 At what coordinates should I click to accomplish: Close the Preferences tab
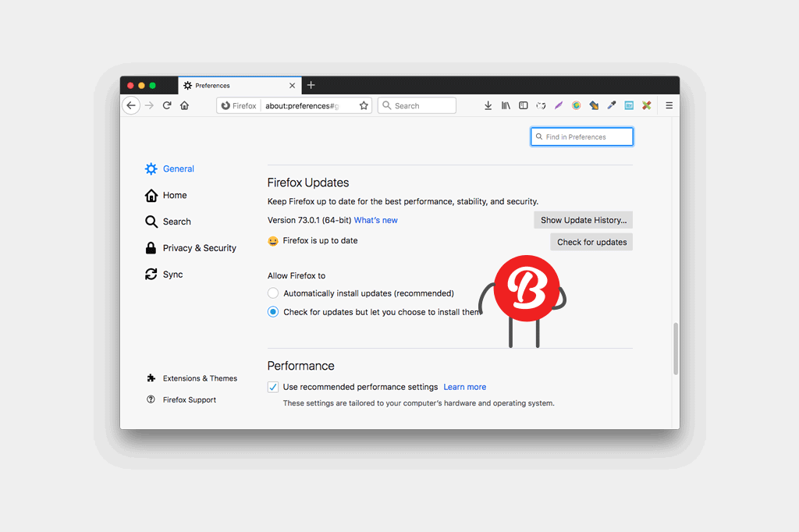[292, 86]
